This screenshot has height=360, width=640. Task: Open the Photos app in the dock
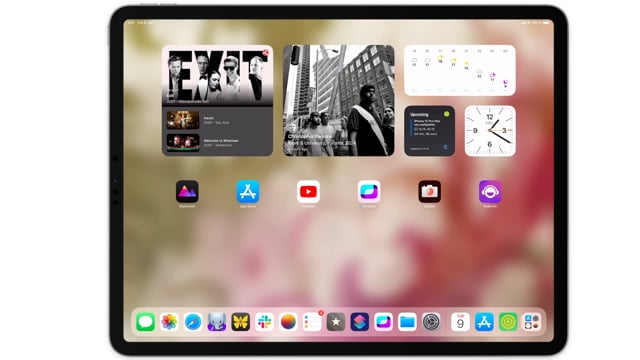pyautogui.click(x=169, y=322)
